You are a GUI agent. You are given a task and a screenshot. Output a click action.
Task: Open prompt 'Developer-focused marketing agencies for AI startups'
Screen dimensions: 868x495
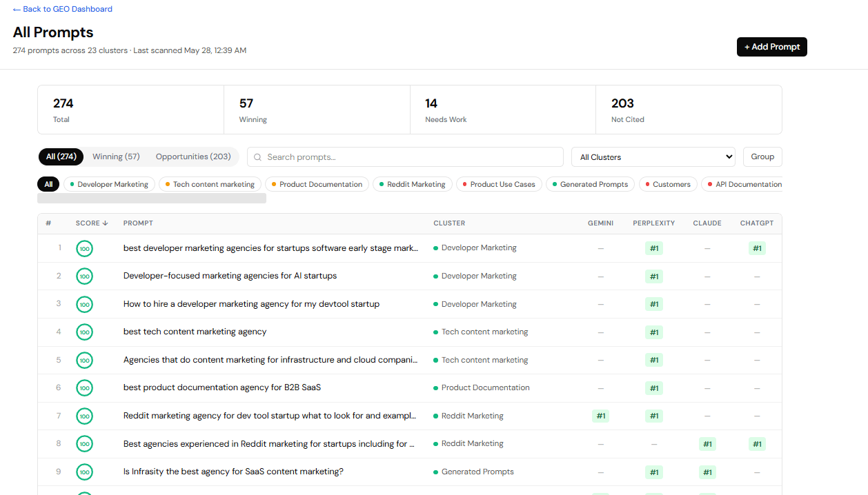tap(230, 276)
